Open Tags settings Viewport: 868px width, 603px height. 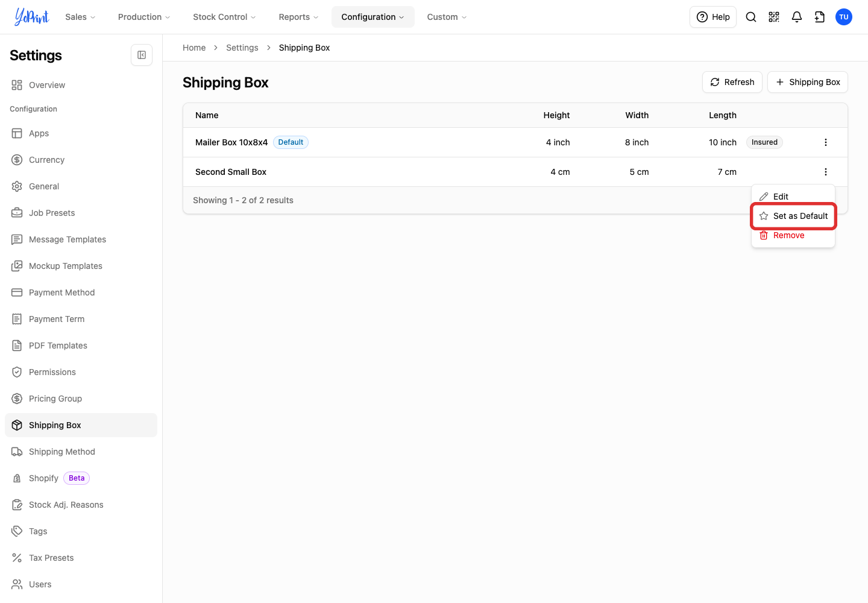(x=81, y=531)
